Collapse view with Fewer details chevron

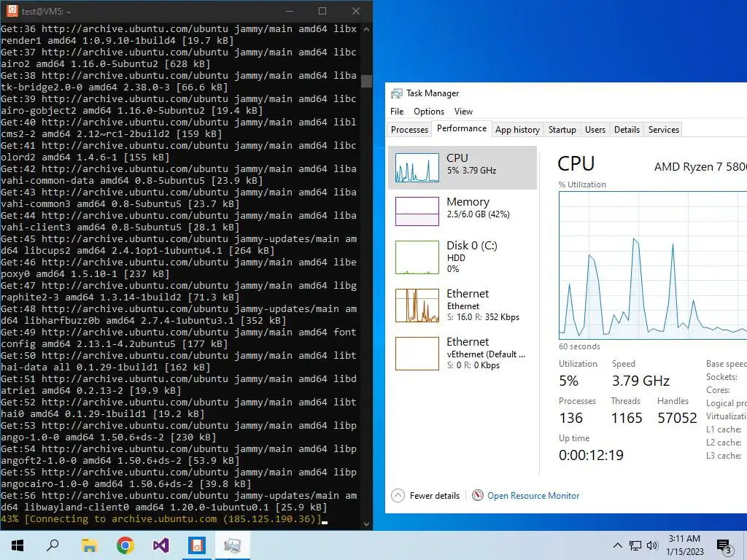398,496
